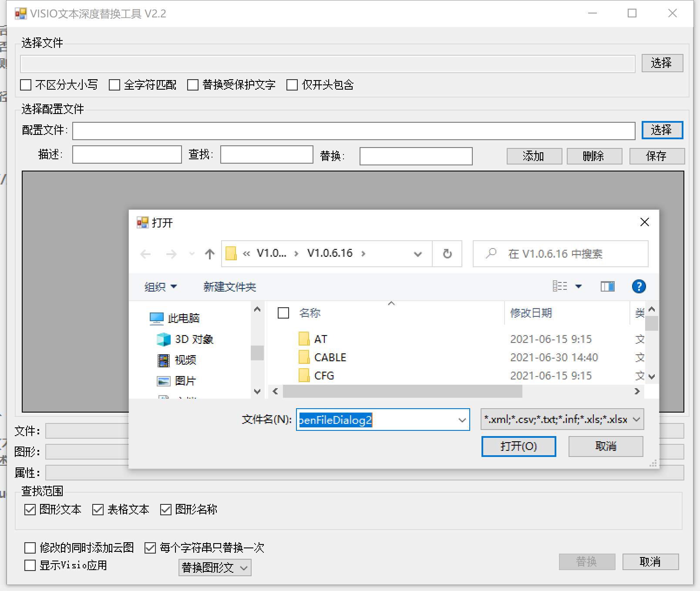Open the view options dropdown arrow

click(x=579, y=286)
